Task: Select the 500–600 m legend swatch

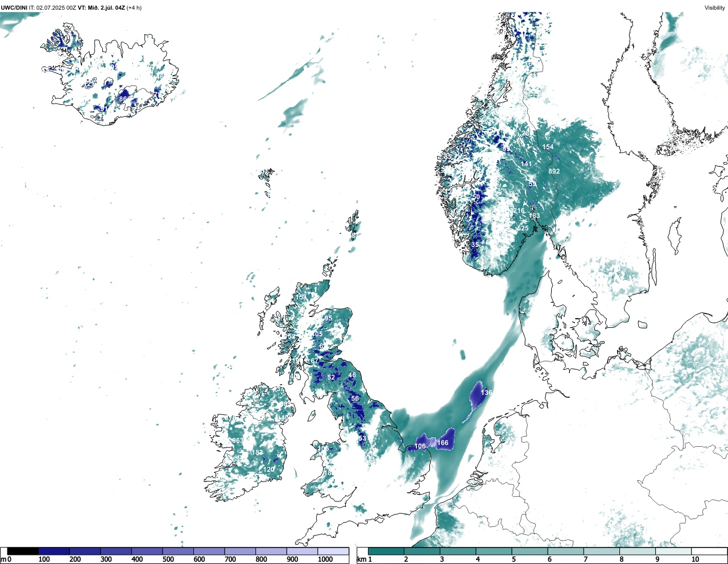Action: tap(178, 551)
